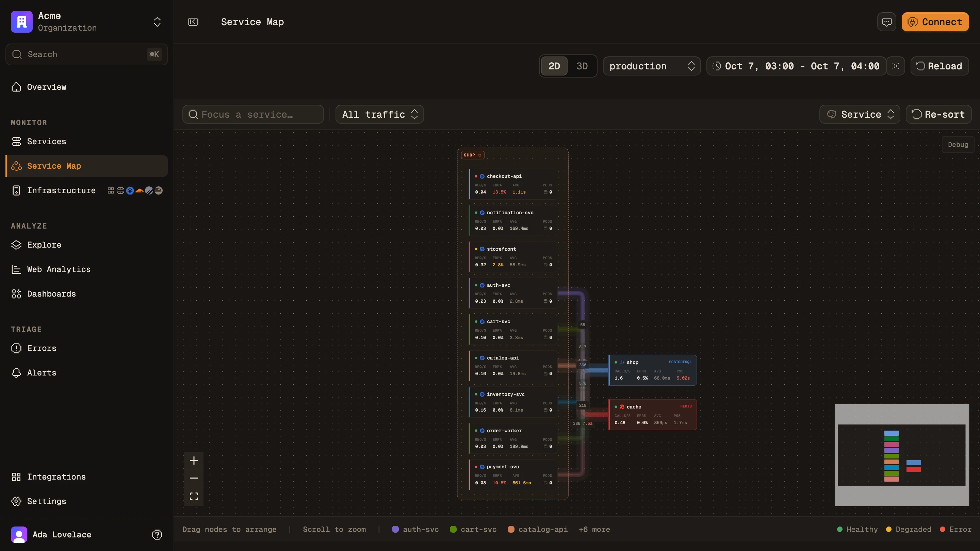Screen dimensions: 980x551
Task: Click the Reload button
Action: pos(939,66)
